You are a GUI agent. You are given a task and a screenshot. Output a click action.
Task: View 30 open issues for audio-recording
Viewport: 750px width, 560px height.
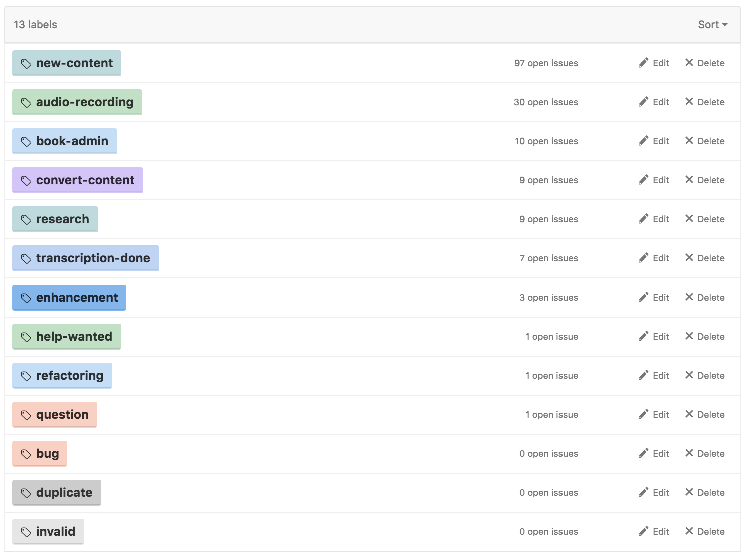click(545, 102)
